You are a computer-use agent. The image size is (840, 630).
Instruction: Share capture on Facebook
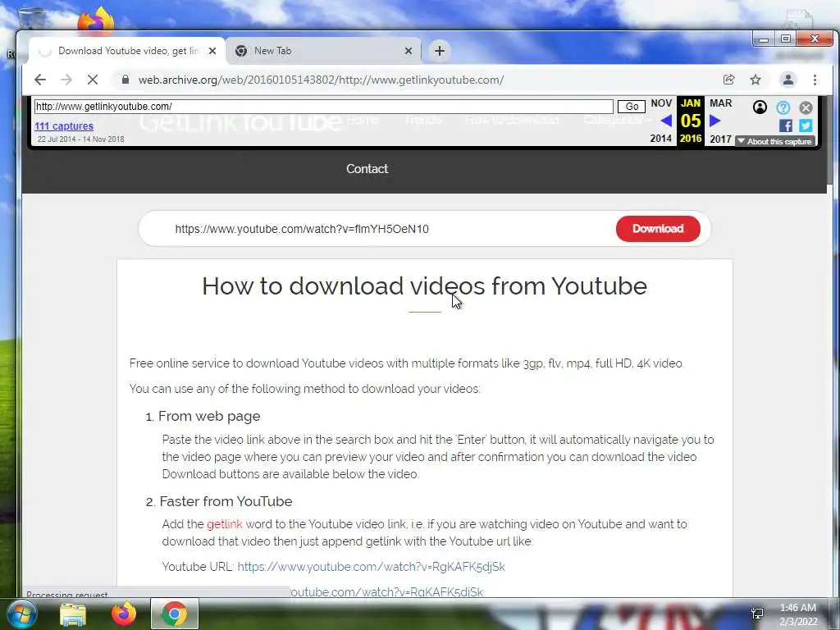point(785,126)
